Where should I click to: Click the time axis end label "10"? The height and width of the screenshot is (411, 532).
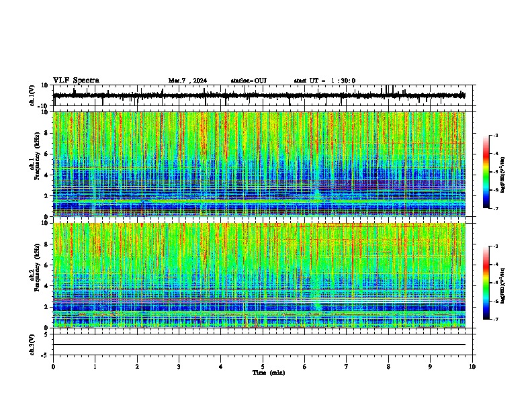(x=472, y=367)
